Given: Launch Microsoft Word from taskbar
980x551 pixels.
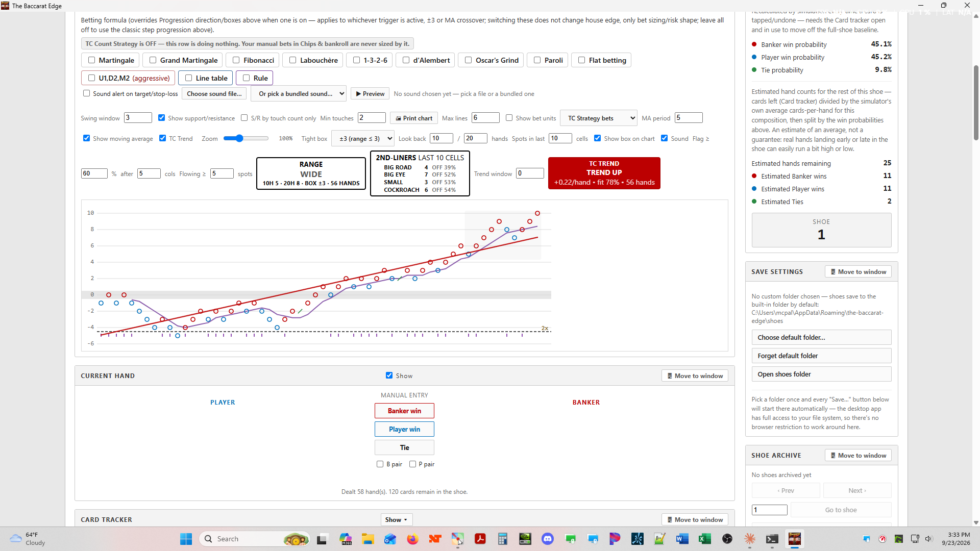Looking at the screenshot, I should [x=682, y=539].
